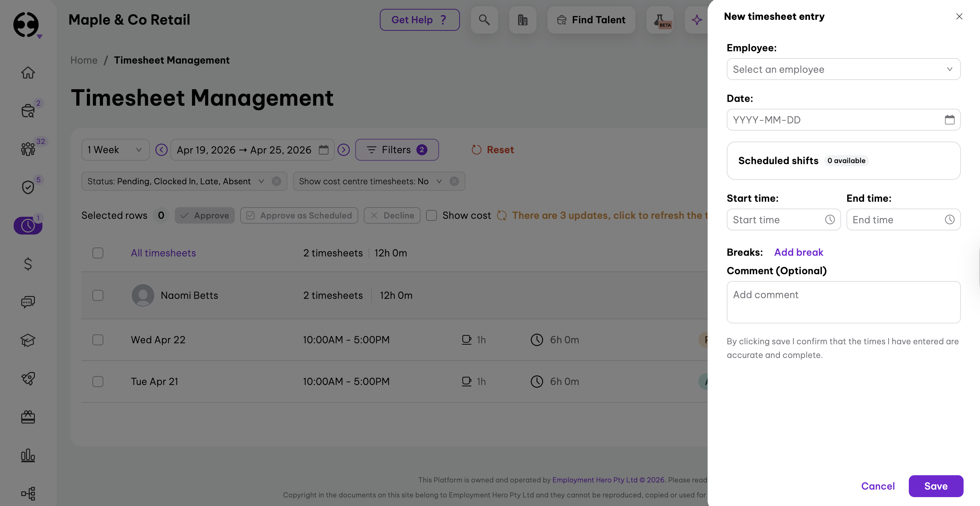Click the clock icon in End time
Viewport: 980px width, 506px height.
tap(949, 219)
